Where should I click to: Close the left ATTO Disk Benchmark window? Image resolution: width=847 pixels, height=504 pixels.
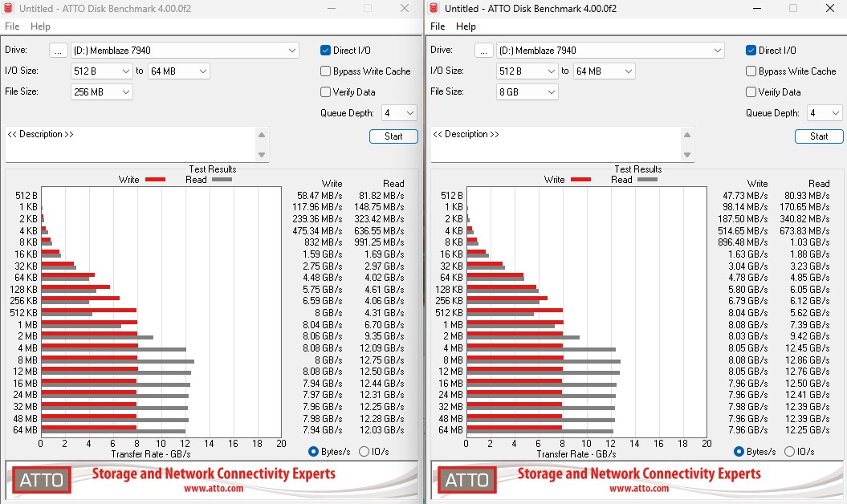click(x=405, y=8)
